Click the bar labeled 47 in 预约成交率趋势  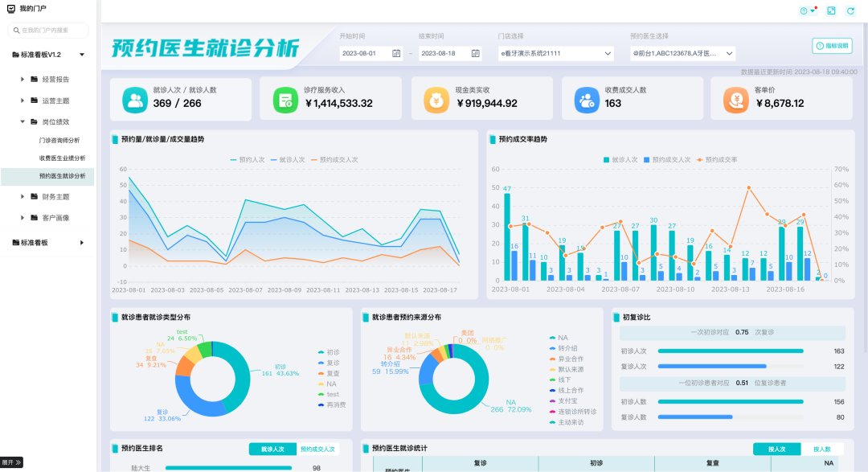pyautogui.click(x=507, y=236)
